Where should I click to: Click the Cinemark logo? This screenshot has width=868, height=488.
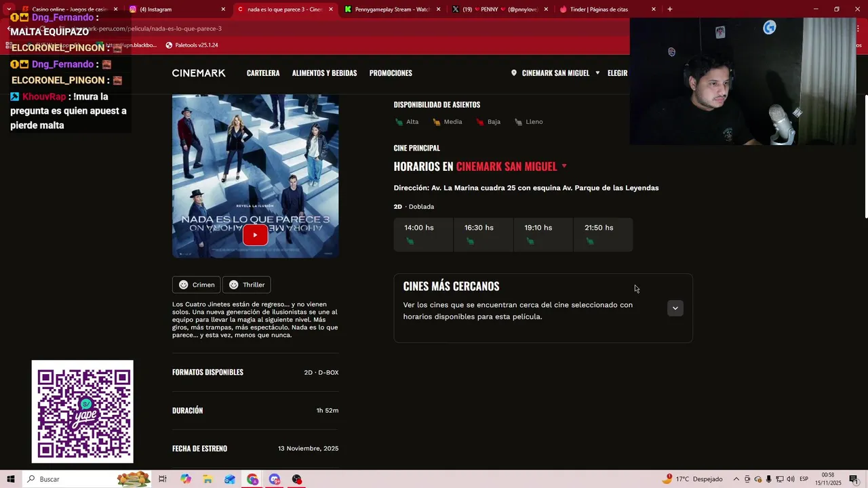[199, 73]
